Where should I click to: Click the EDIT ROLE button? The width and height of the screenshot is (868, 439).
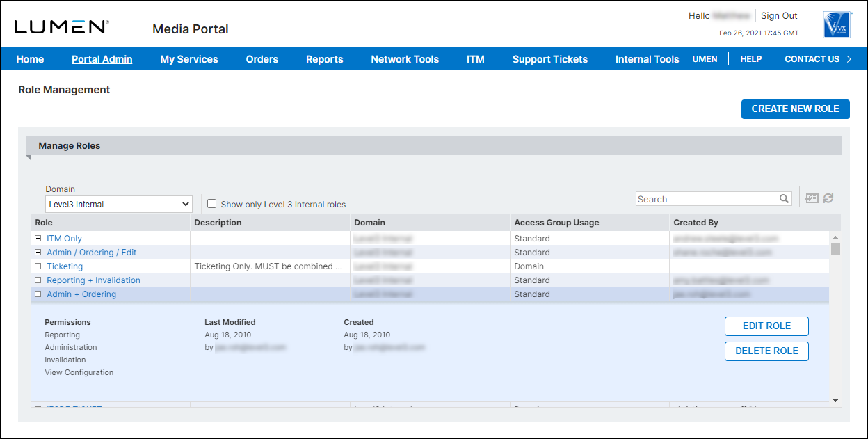point(766,326)
